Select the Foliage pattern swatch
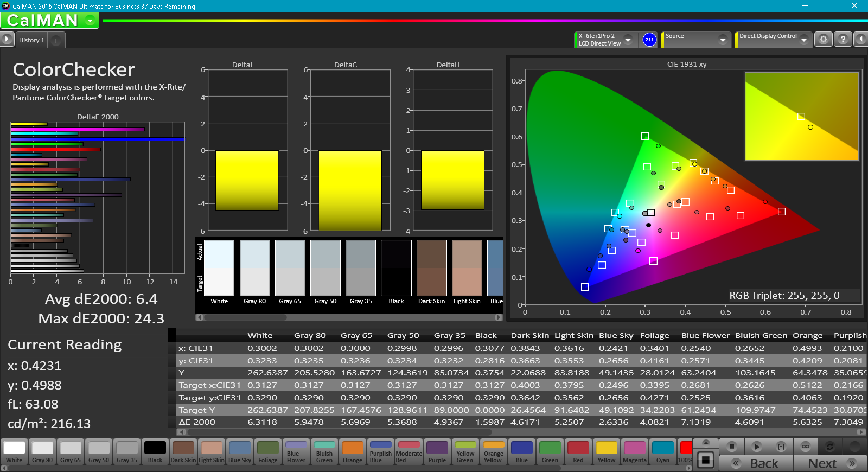 (268, 451)
